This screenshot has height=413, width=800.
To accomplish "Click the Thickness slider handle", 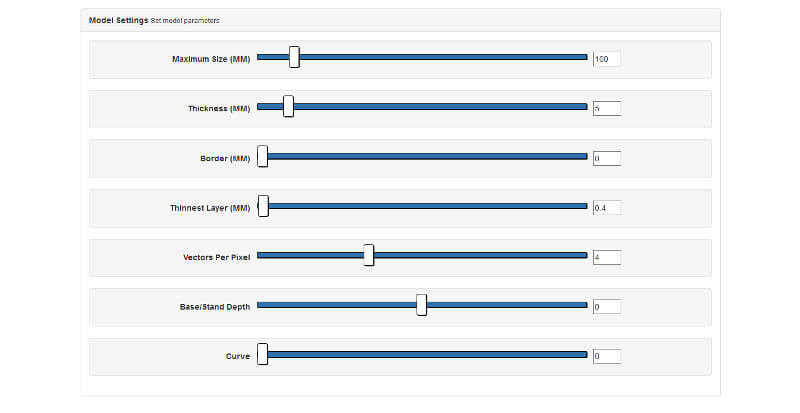I will [x=288, y=107].
